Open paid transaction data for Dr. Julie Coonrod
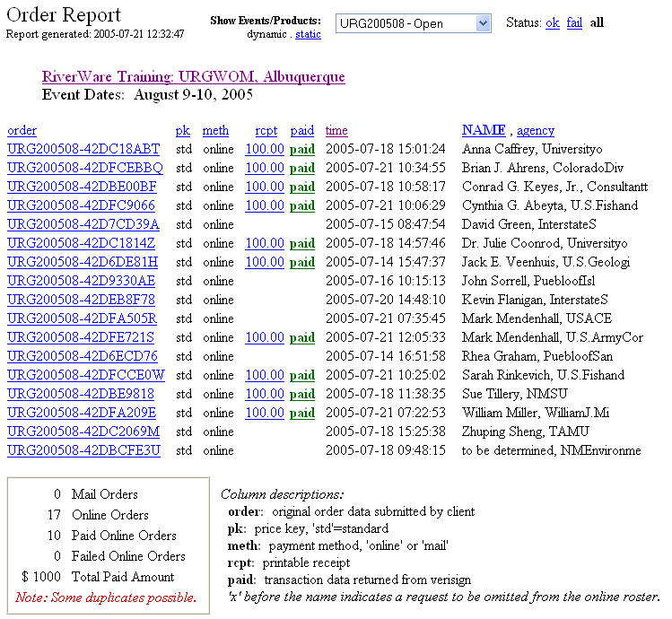The width and height of the screenshot is (672, 619). tap(302, 243)
